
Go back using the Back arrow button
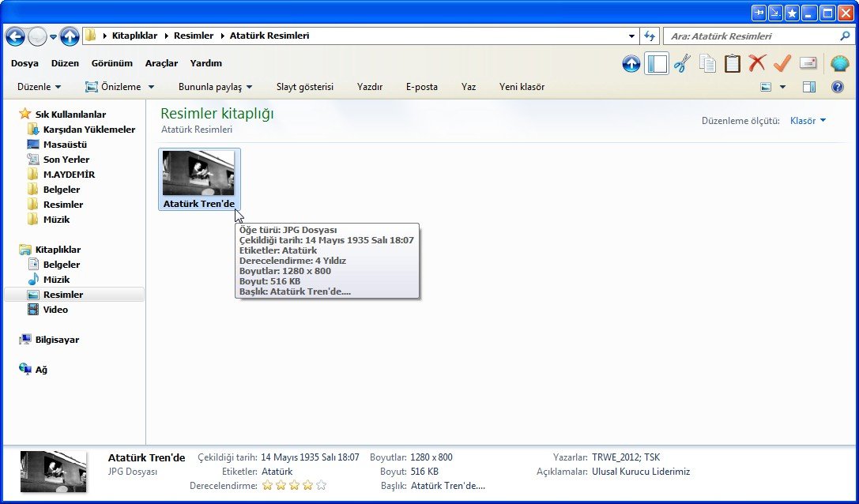(x=15, y=36)
